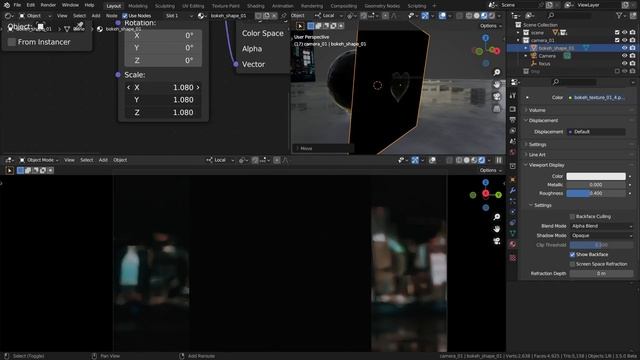Expand the Move operator panel
This screenshot has width=640, height=360.
(305, 149)
